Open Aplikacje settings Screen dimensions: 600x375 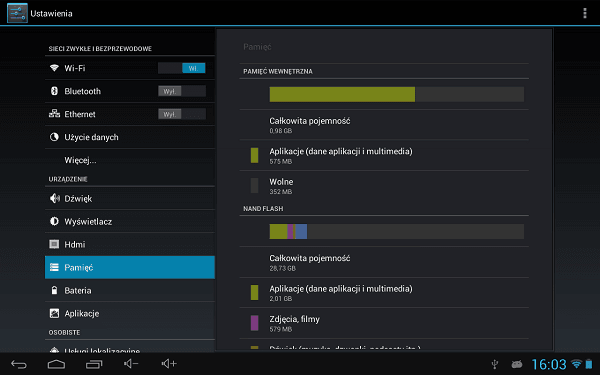point(130,313)
